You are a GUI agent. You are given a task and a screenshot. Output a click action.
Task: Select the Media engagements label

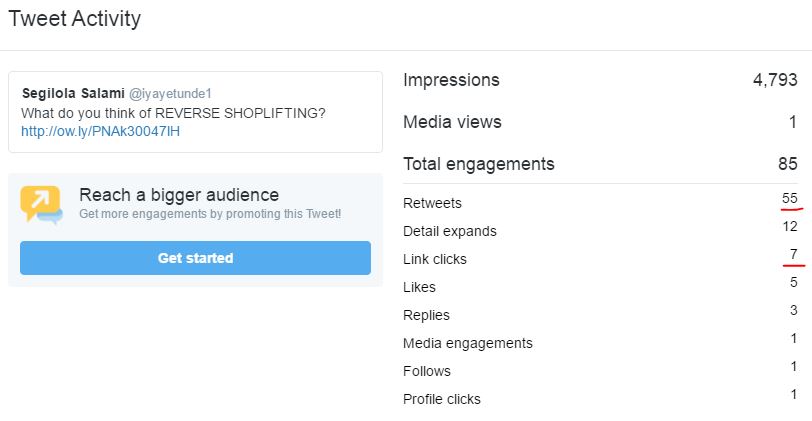point(468,343)
